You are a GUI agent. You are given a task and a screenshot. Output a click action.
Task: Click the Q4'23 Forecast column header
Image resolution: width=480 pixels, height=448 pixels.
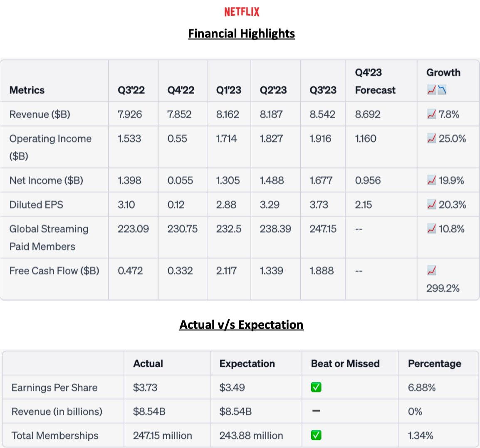375,81
